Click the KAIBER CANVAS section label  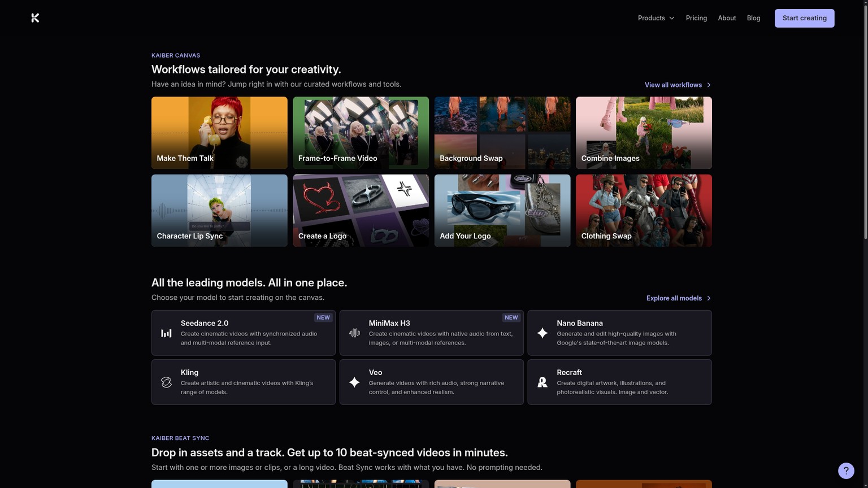[x=176, y=55]
